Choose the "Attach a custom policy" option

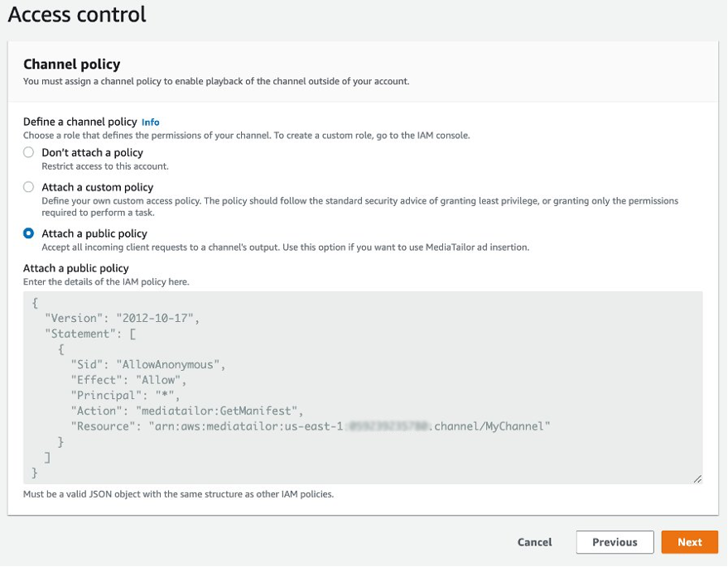(x=28, y=187)
